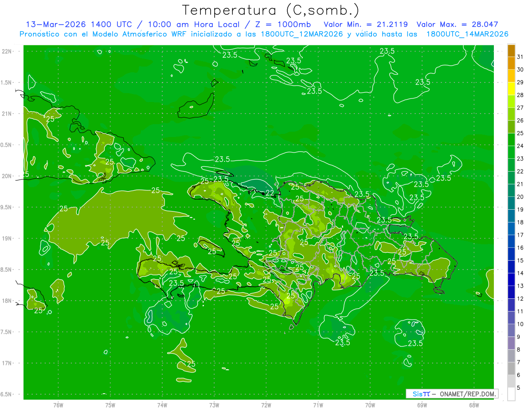Screen dimensions: 532x411
Task: Click the "76W" longitude axis label
Action: pos(58,405)
